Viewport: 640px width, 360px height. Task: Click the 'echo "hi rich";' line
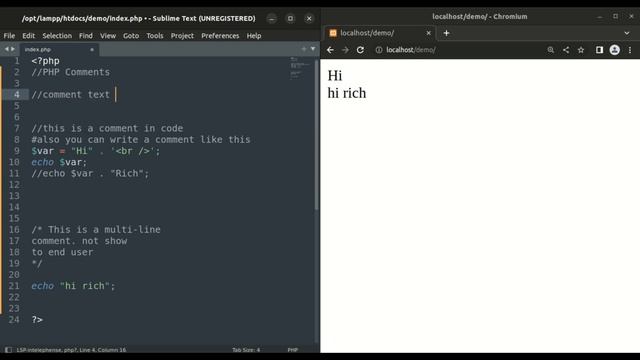pos(73,286)
